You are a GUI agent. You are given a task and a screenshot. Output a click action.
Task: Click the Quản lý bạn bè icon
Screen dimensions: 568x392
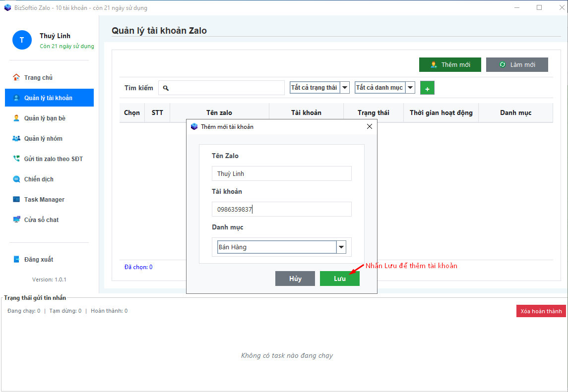16,118
